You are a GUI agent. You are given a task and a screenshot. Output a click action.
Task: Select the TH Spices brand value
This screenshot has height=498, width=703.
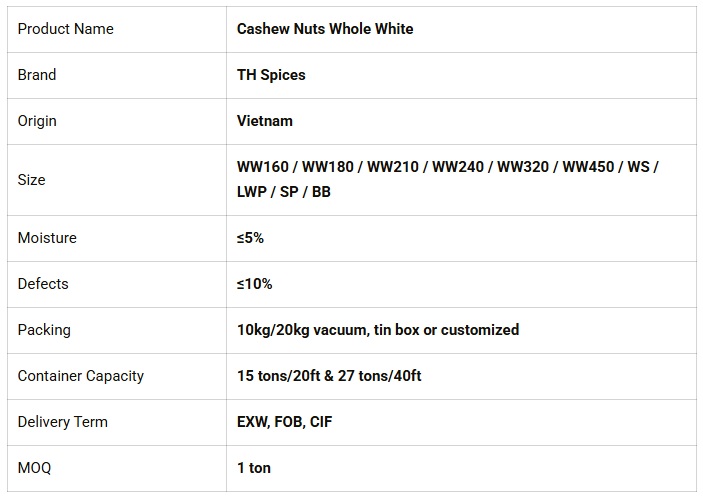(271, 75)
